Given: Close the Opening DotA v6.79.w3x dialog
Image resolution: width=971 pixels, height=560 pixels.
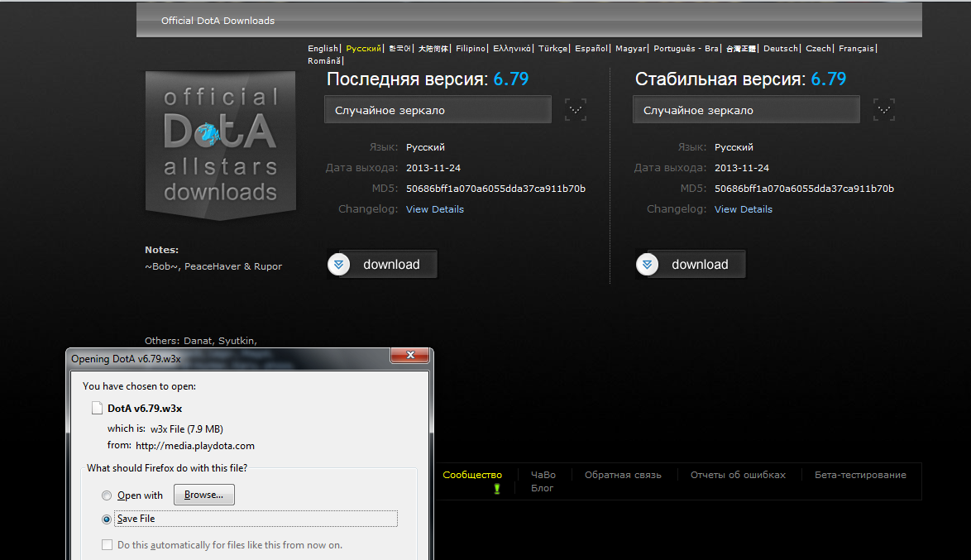Looking at the screenshot, I should [x=410, y=355].
